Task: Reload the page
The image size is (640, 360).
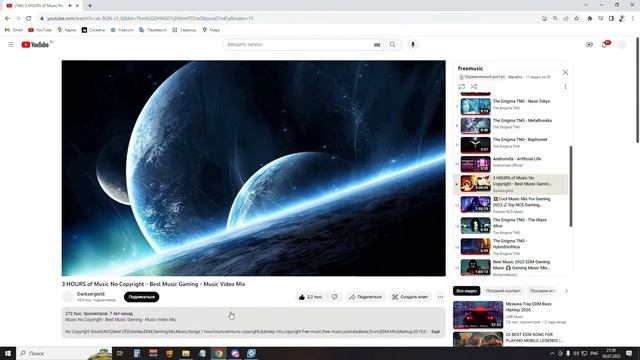Action: click(x=29, y=18)
